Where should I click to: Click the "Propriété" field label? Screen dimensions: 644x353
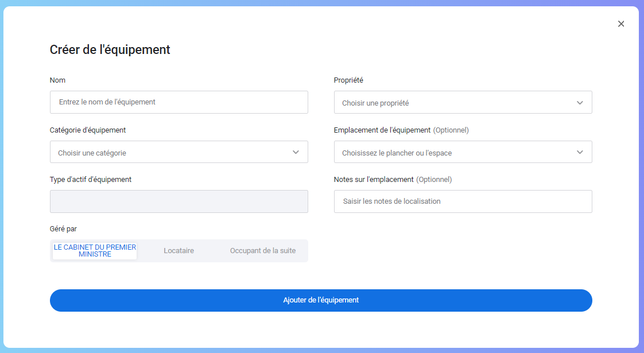pyautogui.click(x=348, y=80)
